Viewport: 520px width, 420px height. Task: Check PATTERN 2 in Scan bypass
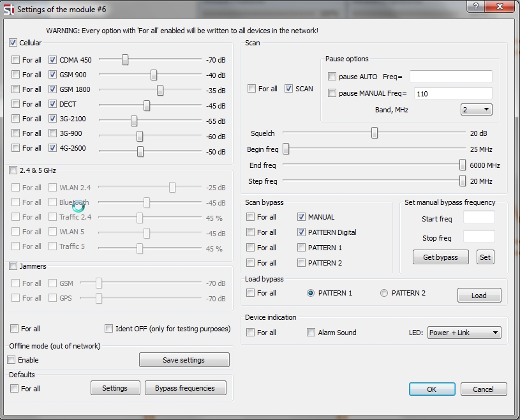(301, 263)
